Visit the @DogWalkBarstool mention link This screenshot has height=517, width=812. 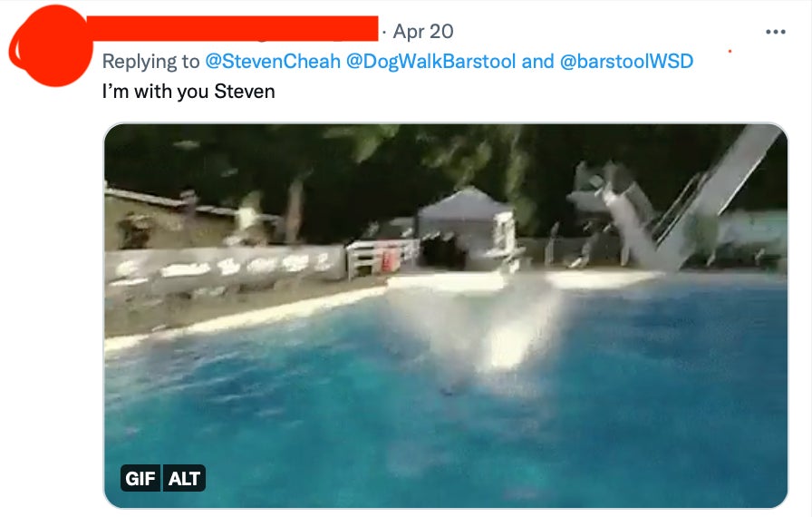430,62
